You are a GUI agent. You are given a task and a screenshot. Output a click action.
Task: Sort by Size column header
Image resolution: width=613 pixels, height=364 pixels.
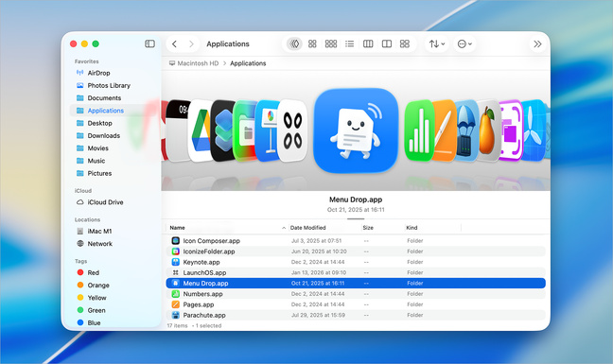[x=368, y=228]
